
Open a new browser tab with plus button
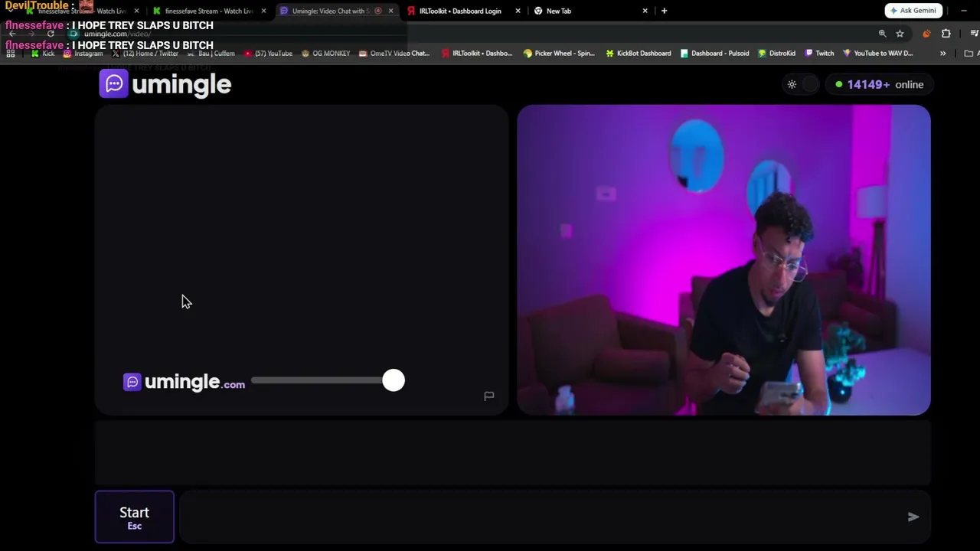tap(664, 11)
